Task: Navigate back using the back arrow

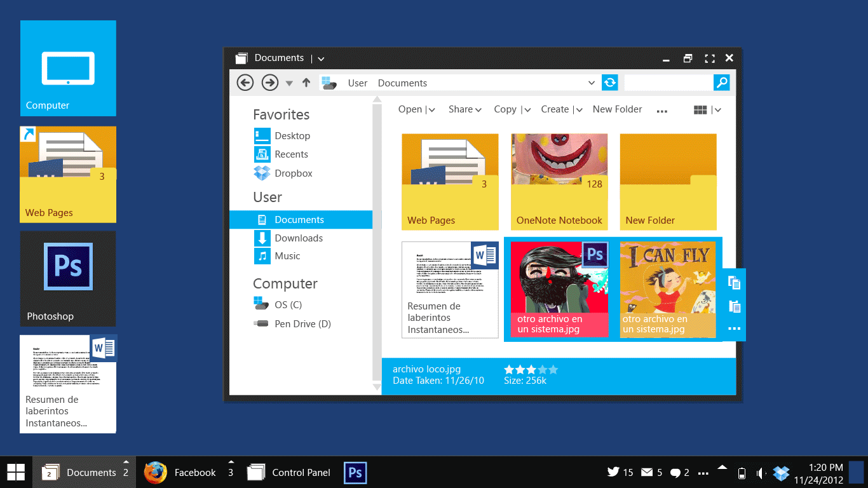Action: (245, 83)
